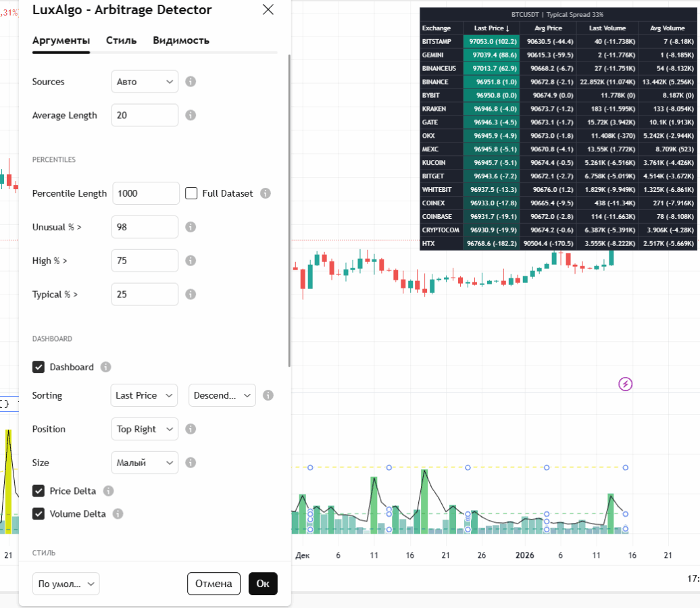Click the dialog's vertical scrollbar
This screenshot has height=608, width=700.
[289, 211]
